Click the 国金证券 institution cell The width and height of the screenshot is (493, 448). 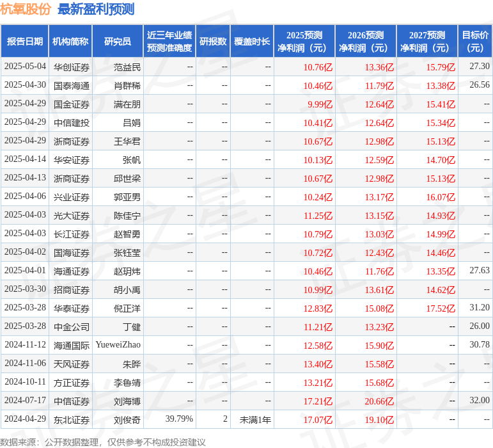point(72,104)
